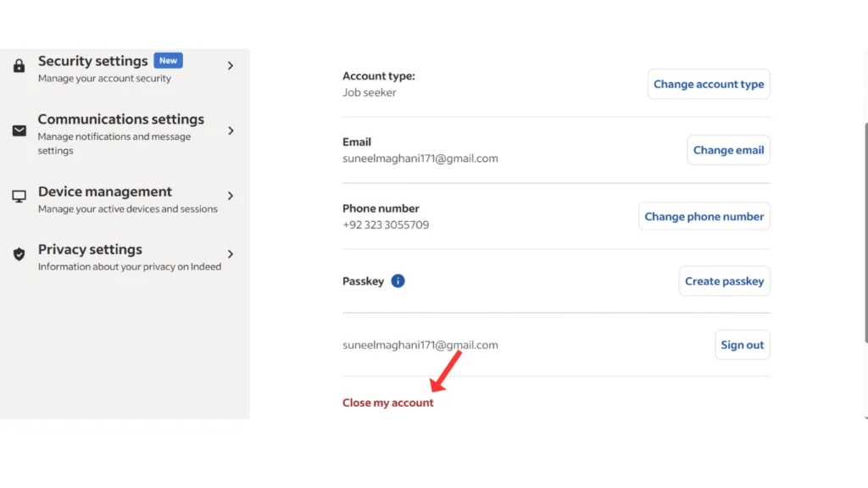Viewport: 868px width, 488px height.
Task: Click the shield icon for Privacy settings
Action: 19,254
